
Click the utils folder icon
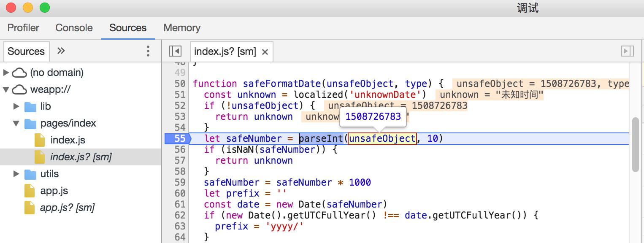(30, 174)
